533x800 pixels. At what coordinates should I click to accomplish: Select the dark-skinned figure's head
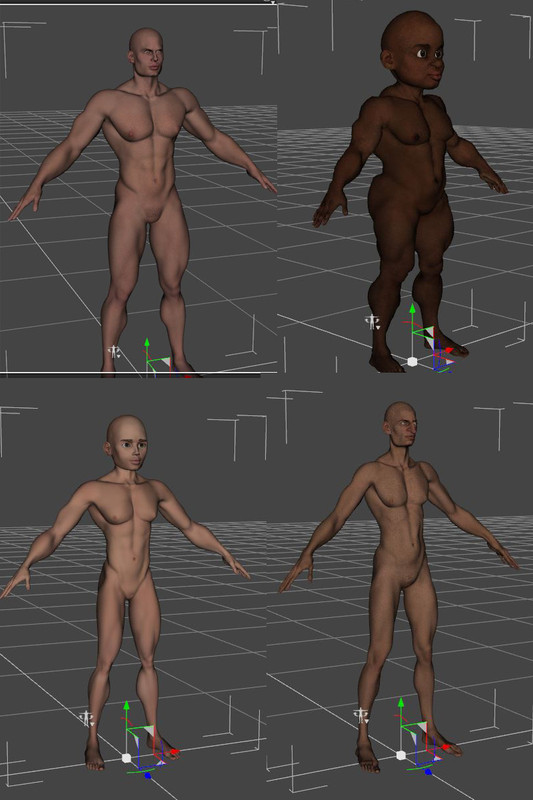[x=413, y=48]
